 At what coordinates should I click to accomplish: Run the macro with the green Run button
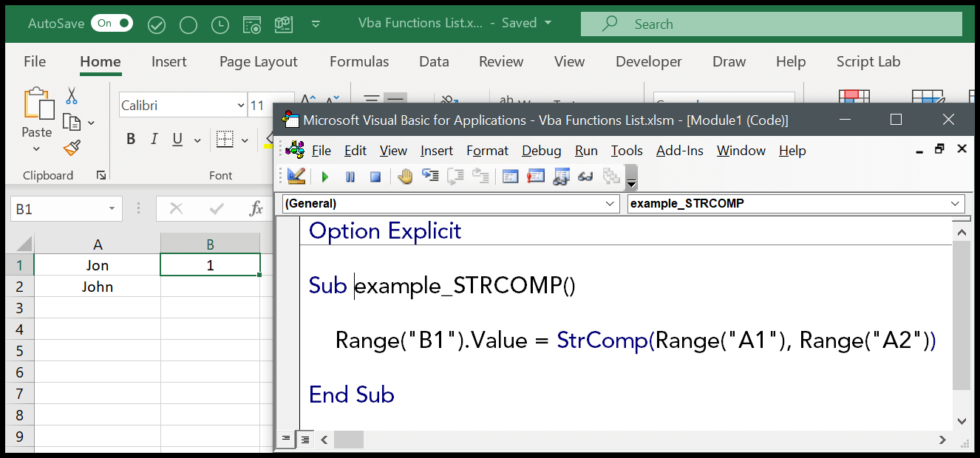coord(325,176)
